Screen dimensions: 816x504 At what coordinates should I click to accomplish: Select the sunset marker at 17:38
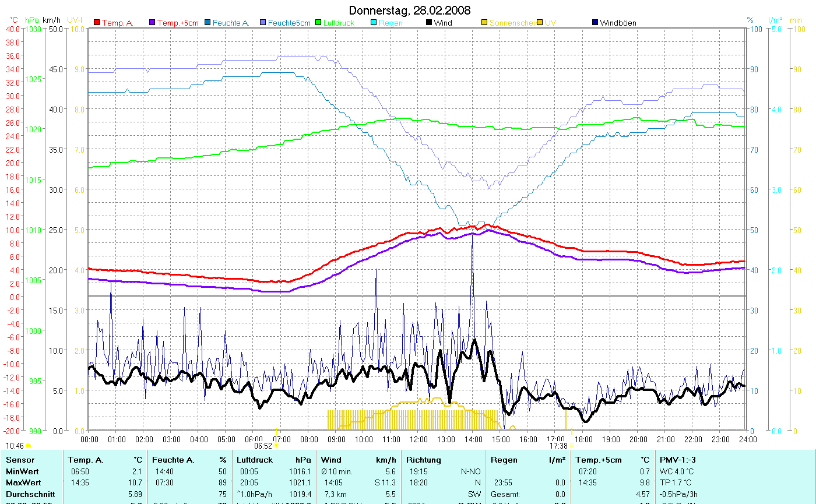tap(571, 445)
